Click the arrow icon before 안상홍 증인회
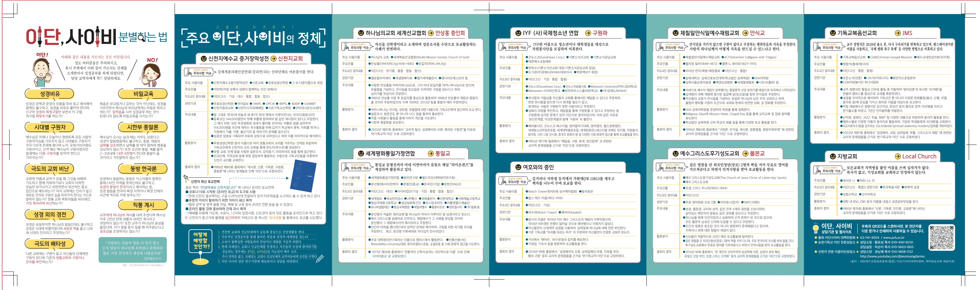This screenshot has height=290, width=980. (431, 33)
